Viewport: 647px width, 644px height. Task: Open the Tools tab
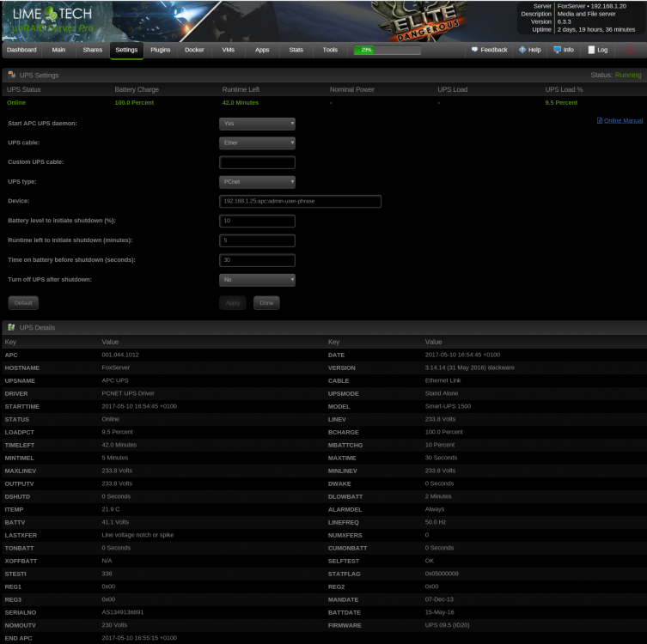(x=330, y=50)
